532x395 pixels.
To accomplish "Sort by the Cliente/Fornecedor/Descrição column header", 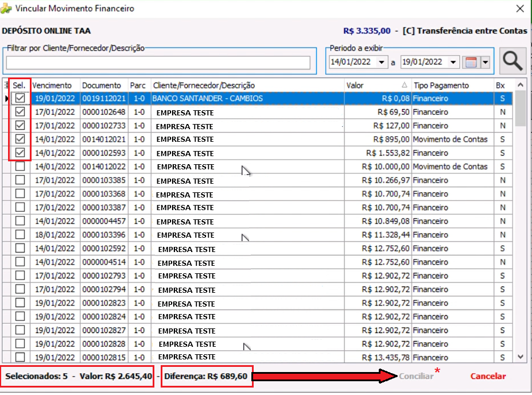I will [x=247, y=85].
